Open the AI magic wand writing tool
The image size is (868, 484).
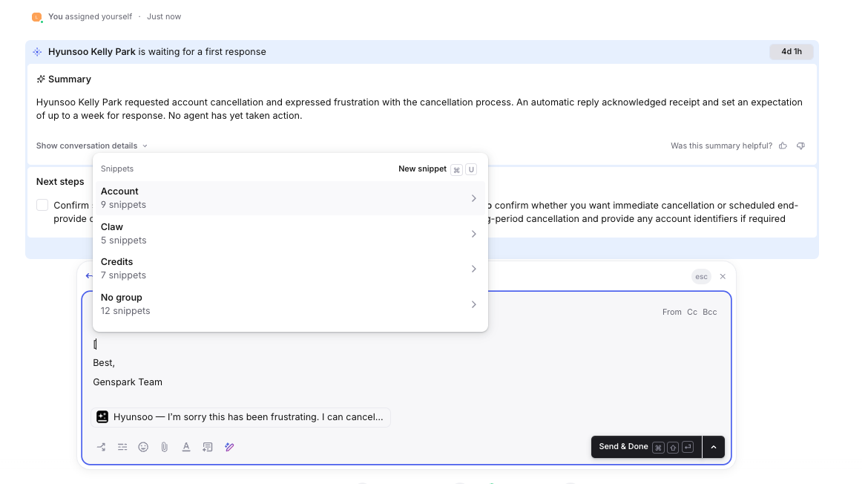click(x=229, y=447)
